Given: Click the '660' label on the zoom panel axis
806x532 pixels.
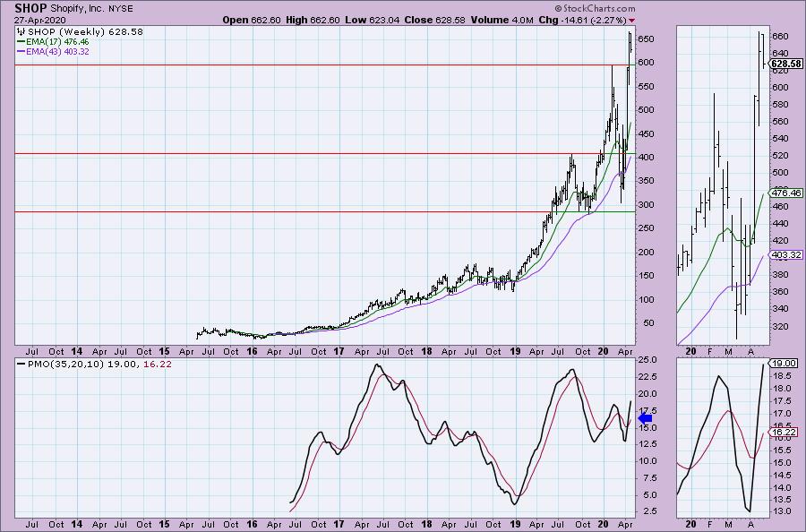Looking at the screenshot, I should tap(780, 37).
